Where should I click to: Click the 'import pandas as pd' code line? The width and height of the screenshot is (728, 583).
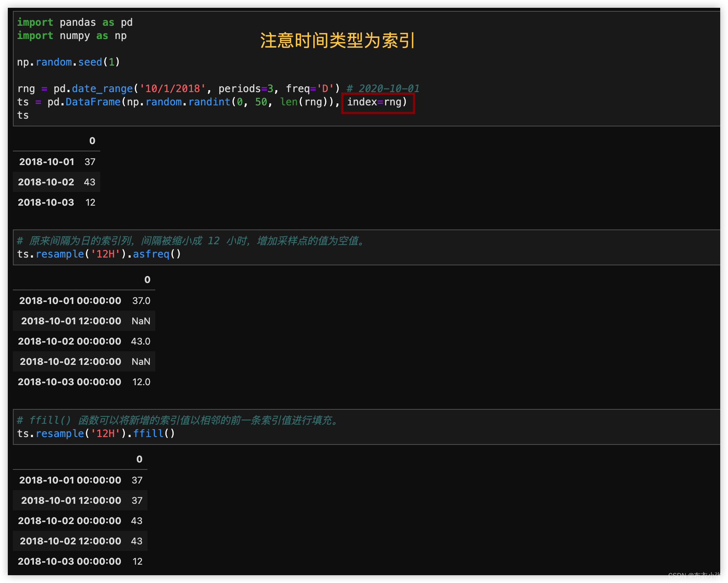pyautogui.click(x=75, y=22)
